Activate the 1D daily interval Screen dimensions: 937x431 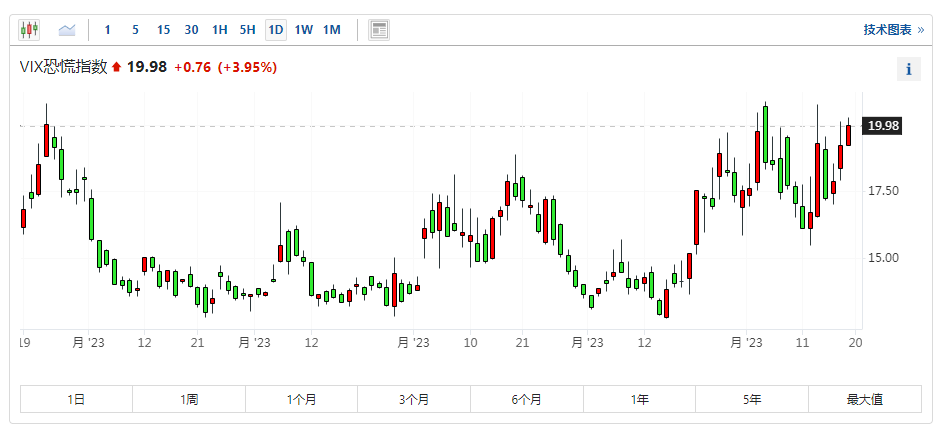pos(275,30)
